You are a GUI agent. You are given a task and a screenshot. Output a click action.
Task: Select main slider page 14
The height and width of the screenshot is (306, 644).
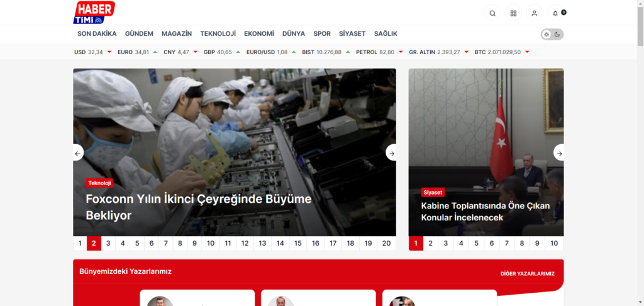[x=280, y=244]
